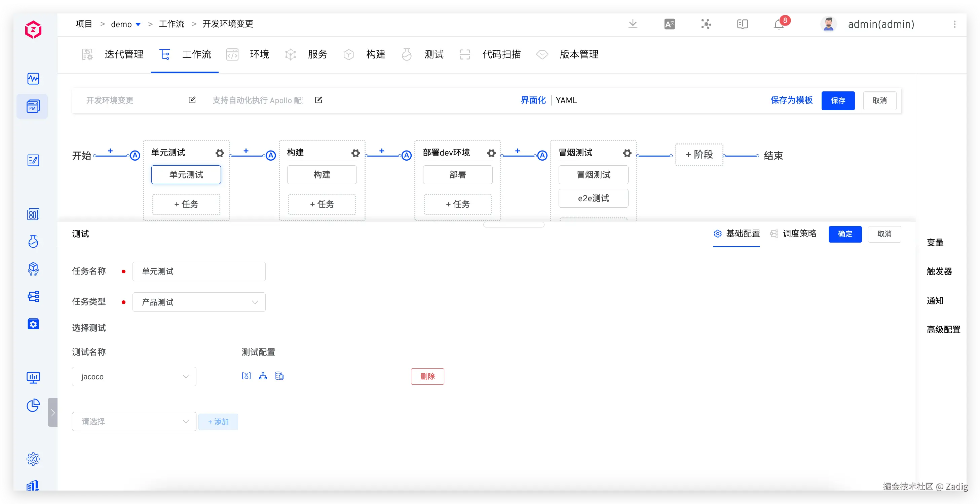The height and width of the screenshot is (504, 980).
Task: Add a task under 构建 stage
Action: (322, 205)
